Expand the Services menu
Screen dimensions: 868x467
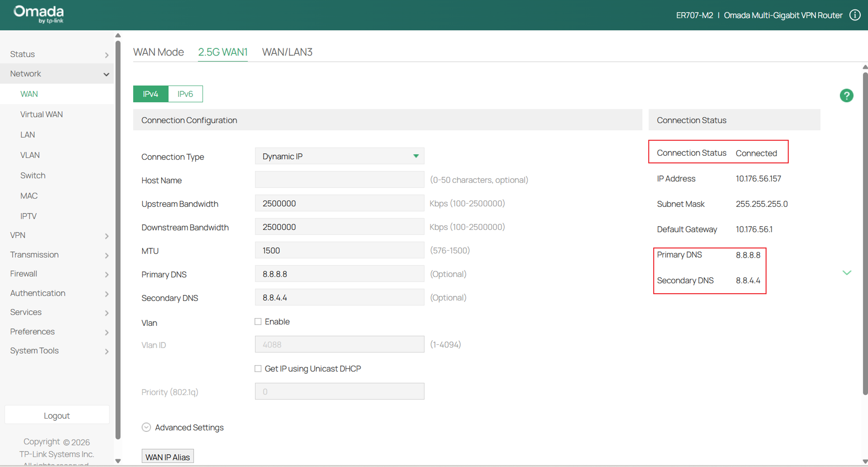pos(57,313)
